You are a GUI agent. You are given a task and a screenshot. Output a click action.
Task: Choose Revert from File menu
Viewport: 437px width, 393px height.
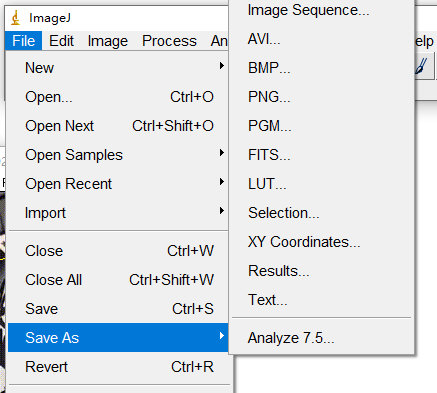(118, 367)
